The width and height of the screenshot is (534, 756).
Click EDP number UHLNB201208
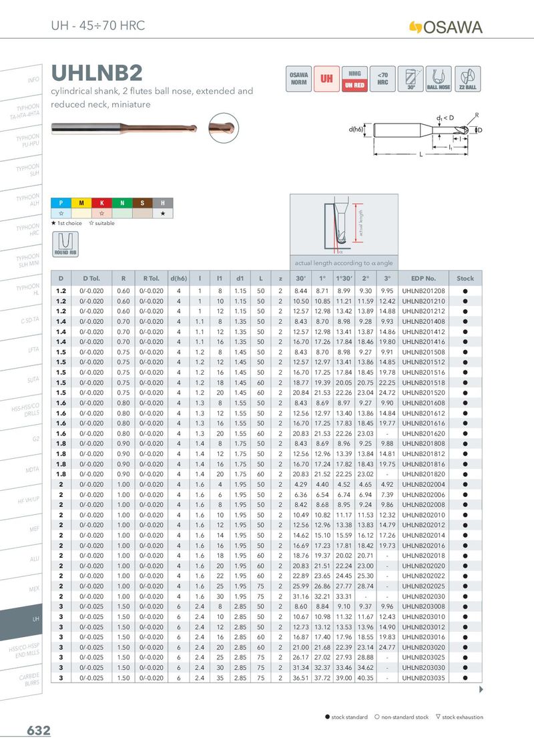(x=424, y=291)
